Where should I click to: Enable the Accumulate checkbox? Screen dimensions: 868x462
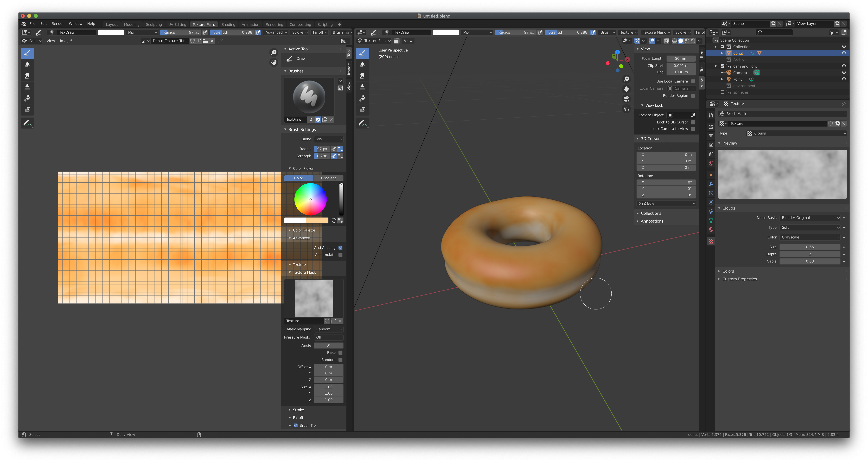coord(340,255)
